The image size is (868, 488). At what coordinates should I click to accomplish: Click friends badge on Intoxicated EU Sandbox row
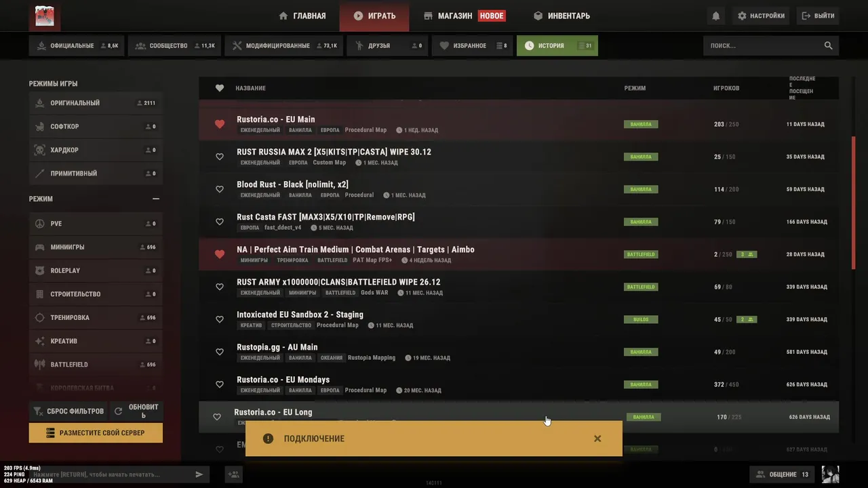tap(747, 319)
